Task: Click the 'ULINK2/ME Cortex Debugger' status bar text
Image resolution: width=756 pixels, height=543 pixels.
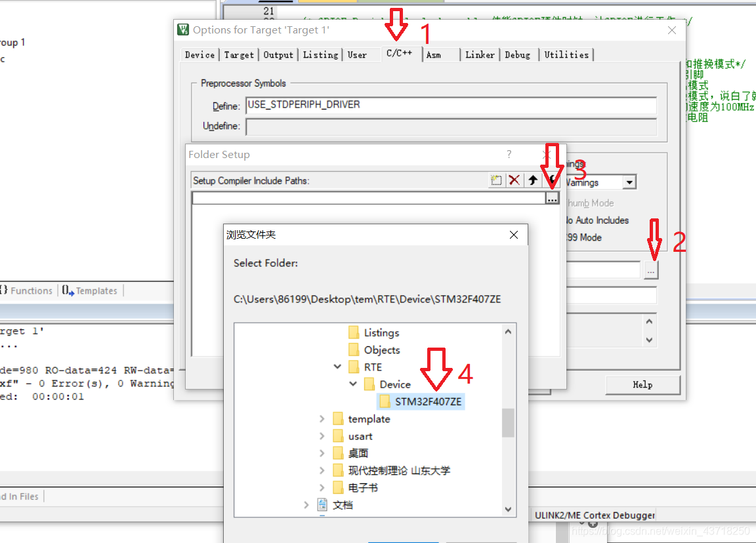Action: click(x=595, y=515)
